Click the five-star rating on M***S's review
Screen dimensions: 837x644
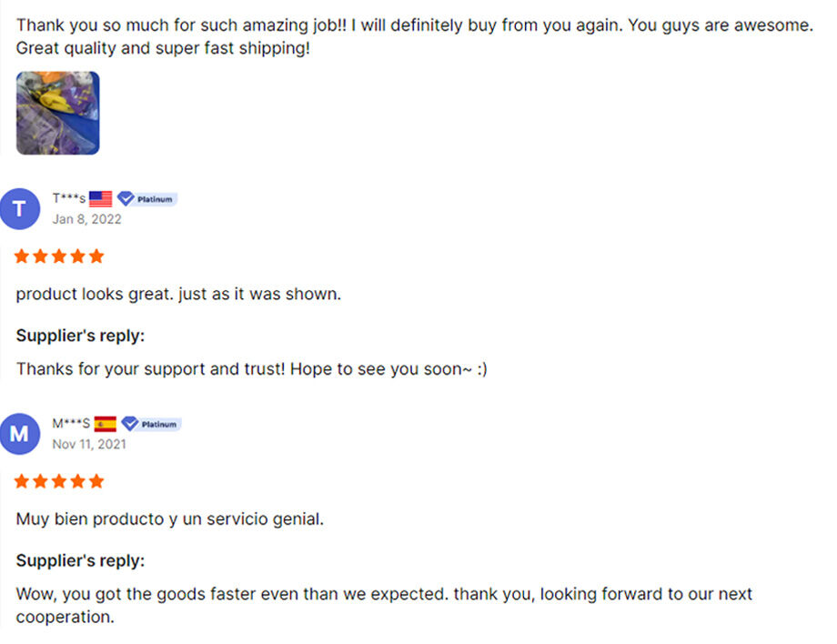pyautogui.click(x=59, y=481)
